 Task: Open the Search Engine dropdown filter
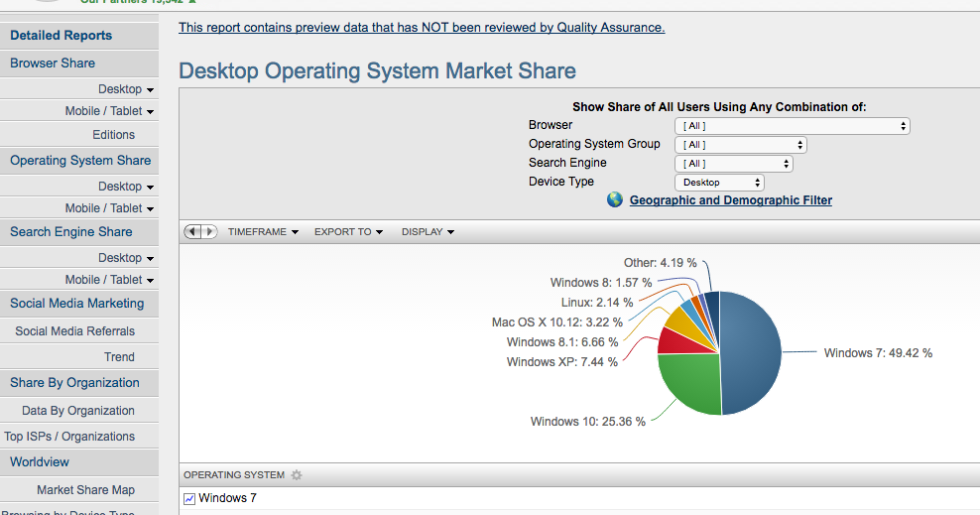click(734, 163)
